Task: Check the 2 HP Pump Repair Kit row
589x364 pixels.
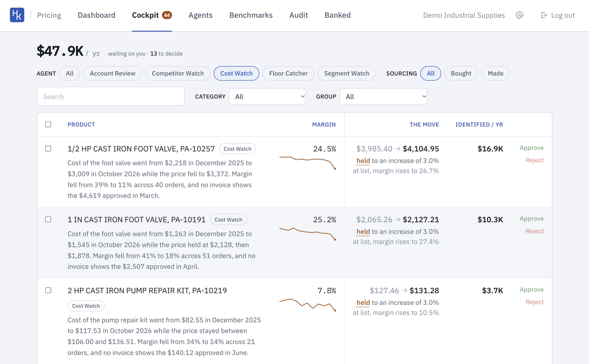Action: [x=48, y=290]
